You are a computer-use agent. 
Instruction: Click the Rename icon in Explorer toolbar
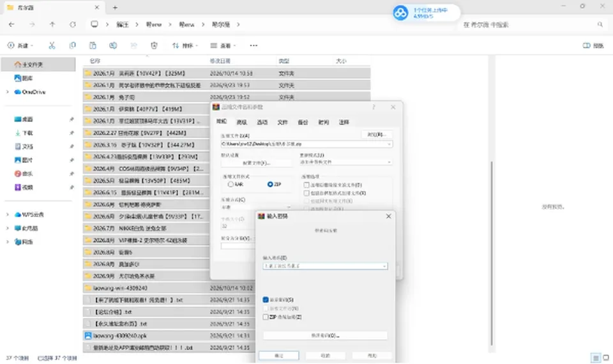coord(113,46)
